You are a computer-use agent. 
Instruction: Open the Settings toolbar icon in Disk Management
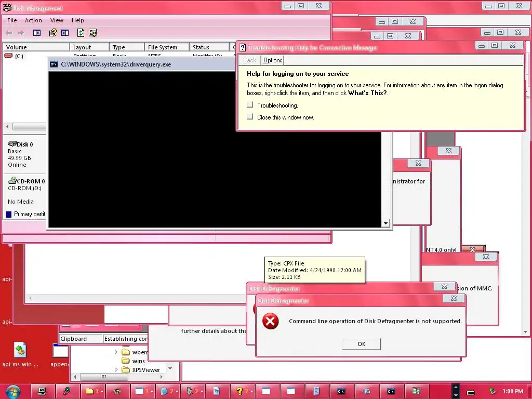(x=93, y=33)
